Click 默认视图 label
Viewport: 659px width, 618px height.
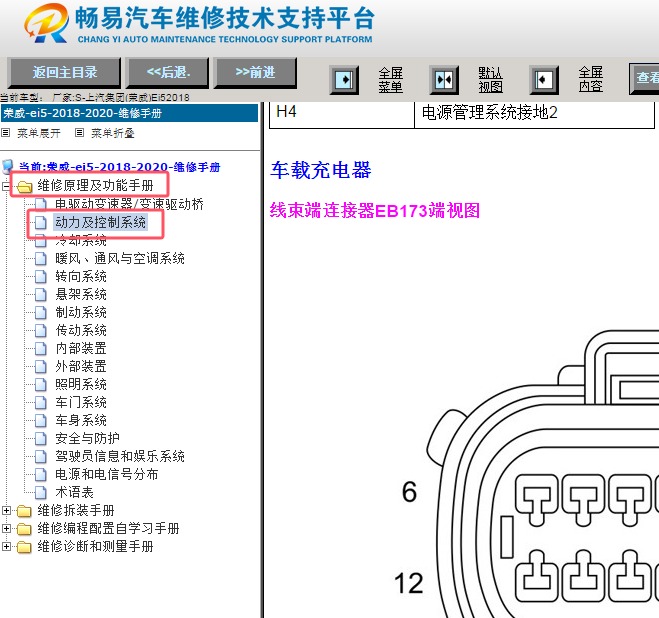pyautogui.click(x=490, y=80)
